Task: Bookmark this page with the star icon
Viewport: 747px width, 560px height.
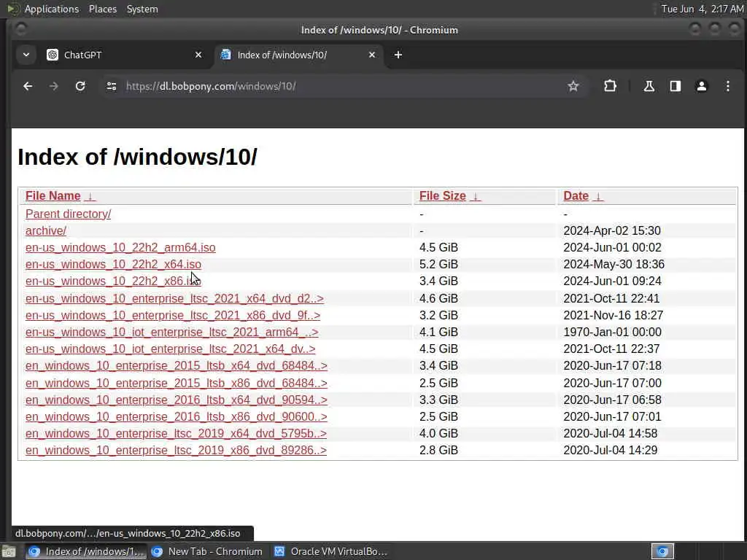Action: pos(573,86)
